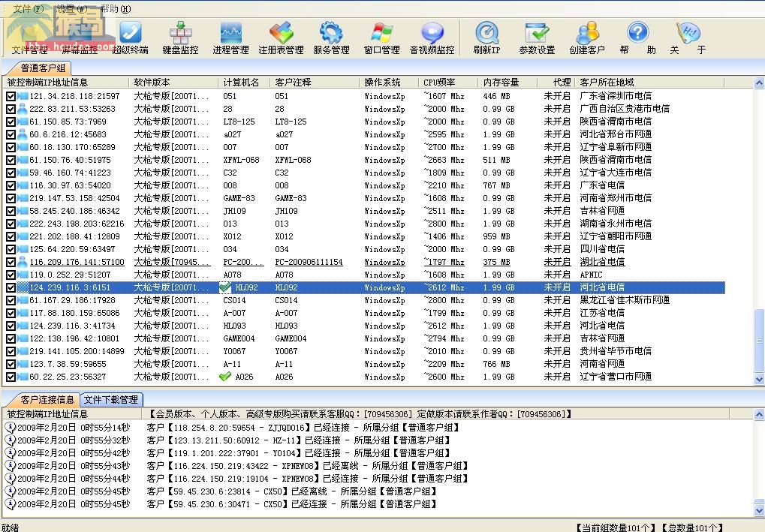This screenshot has height=532, width=765.
Task: Click info icon of 0时55分43秒 log entry
Action: coord(11,466)
